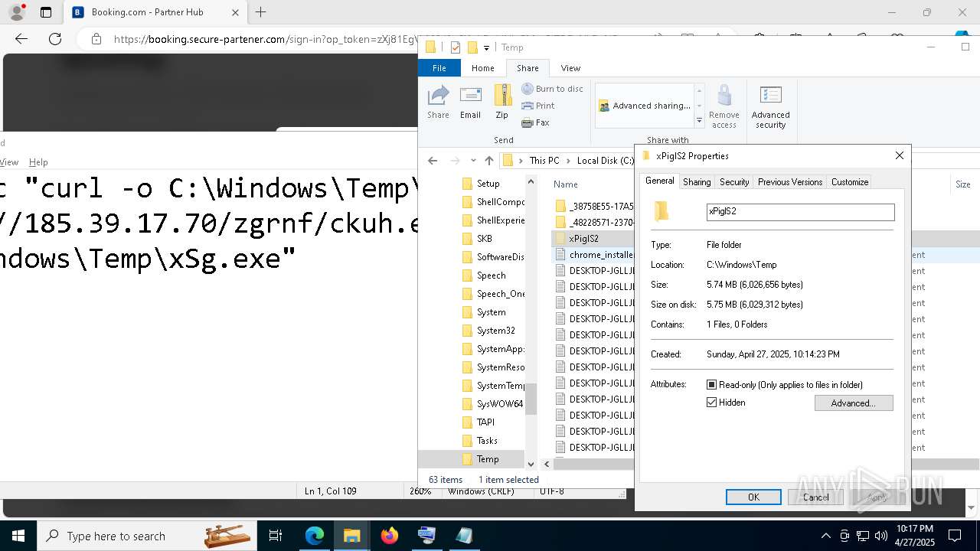Click Fax in the Share ribbon
Viewport: 980px width, 551px height.
pos(535,122)
